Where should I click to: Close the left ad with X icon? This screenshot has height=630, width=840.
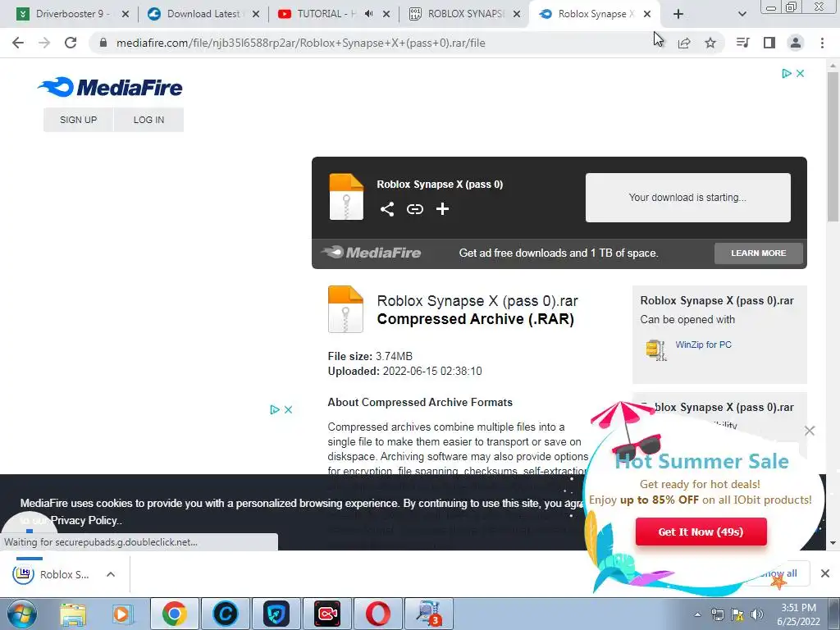288,410
